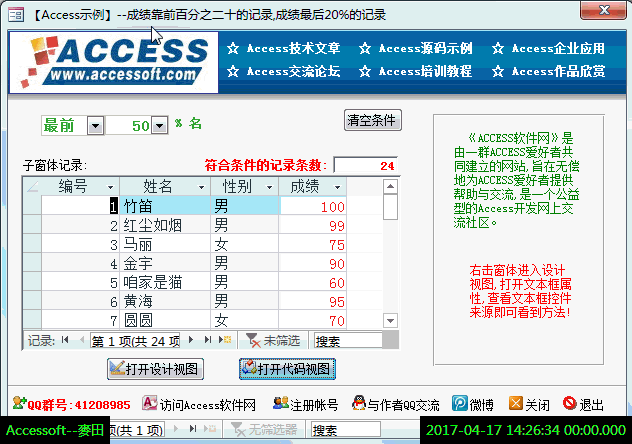Click the 打开设计视图 button
Screen dimensions: 632x444
pyautogui.click(x=155, y=369)
